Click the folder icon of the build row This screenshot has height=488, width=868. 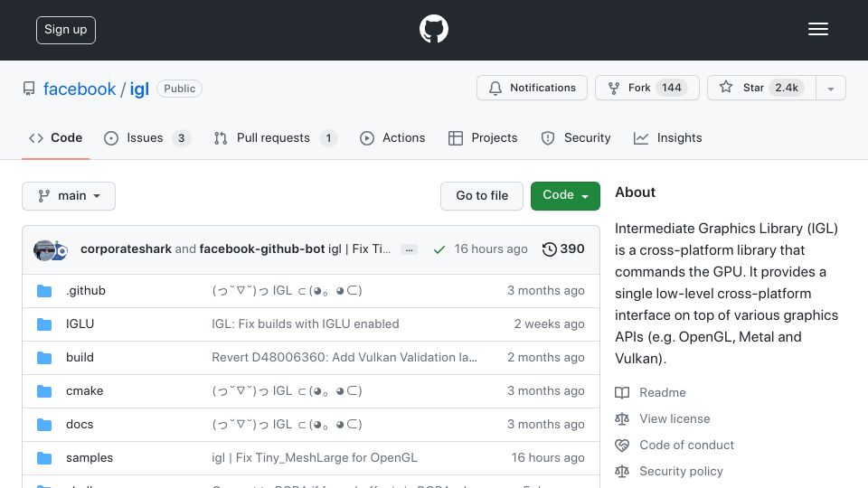[44, 358]
